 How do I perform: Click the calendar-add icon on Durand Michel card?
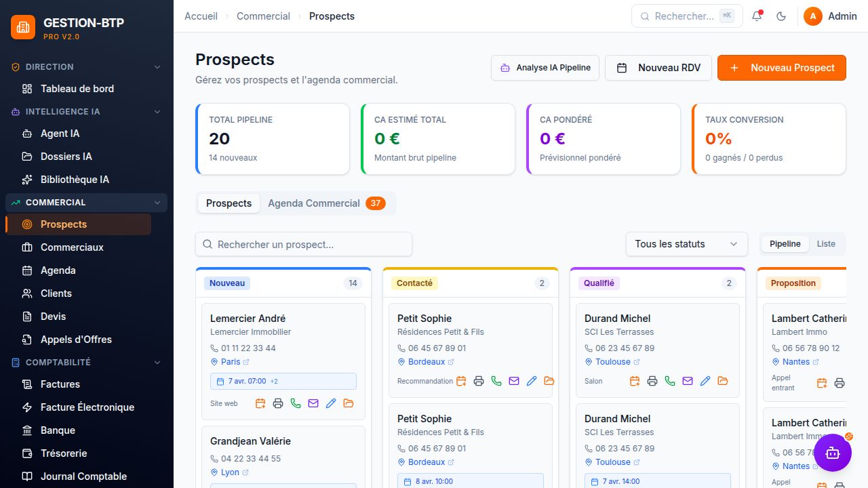(x=635, y=381)
